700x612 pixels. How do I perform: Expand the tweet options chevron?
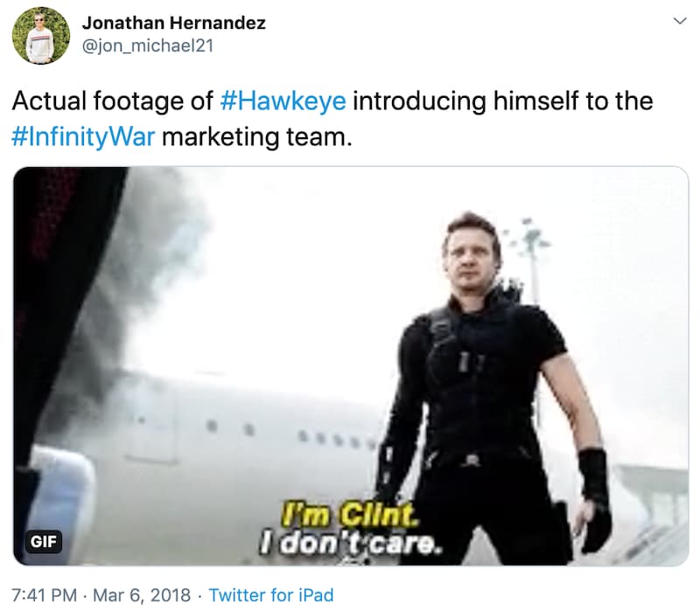(680, 21)
